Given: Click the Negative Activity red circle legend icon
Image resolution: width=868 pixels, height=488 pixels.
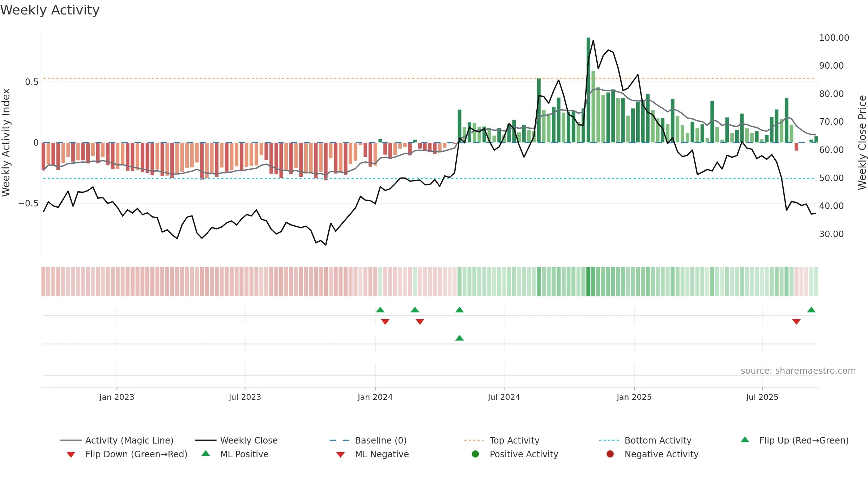Looking at the screenshot, I should 610,454.
